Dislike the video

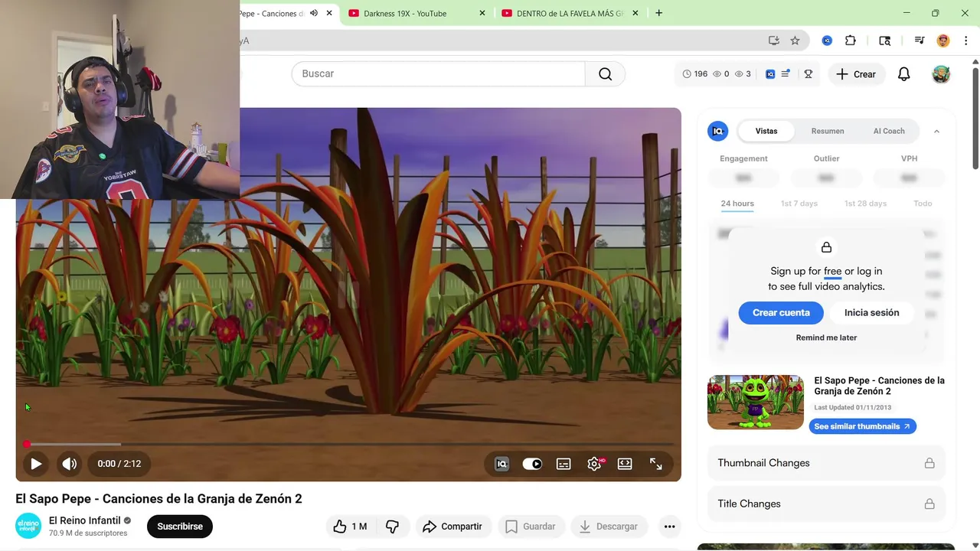click(x=392, y=527)
